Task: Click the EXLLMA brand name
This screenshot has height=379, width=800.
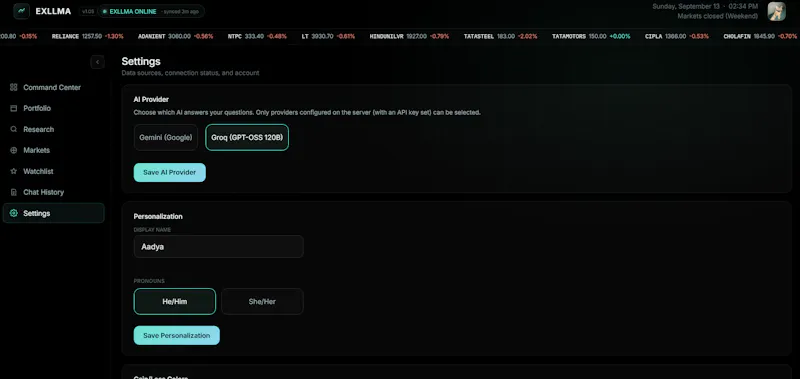Action: (53, 11)
